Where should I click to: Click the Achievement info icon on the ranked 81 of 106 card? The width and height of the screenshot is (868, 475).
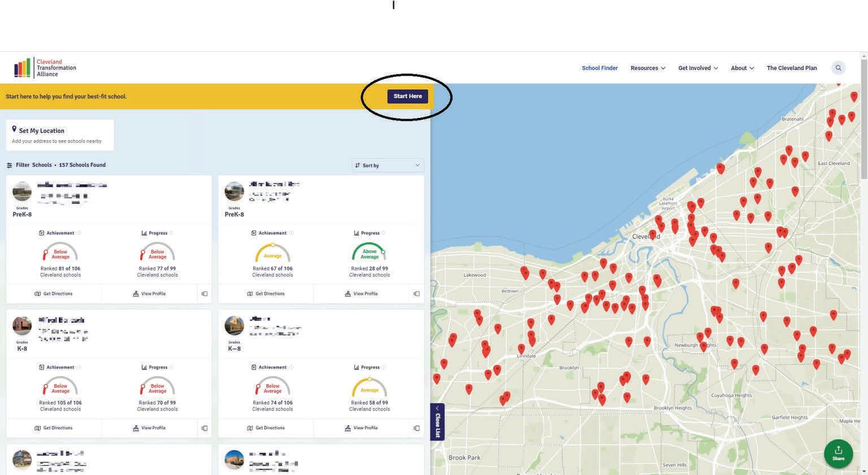click(79, 233)
